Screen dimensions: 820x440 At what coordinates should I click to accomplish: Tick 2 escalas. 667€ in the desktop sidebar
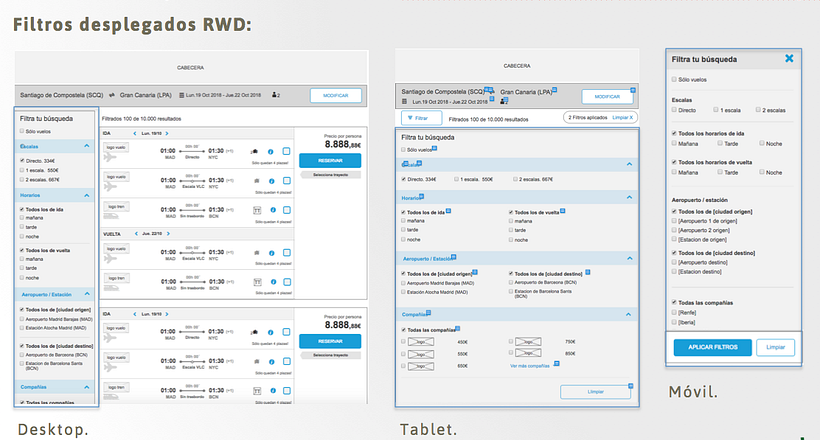point(22,179)
